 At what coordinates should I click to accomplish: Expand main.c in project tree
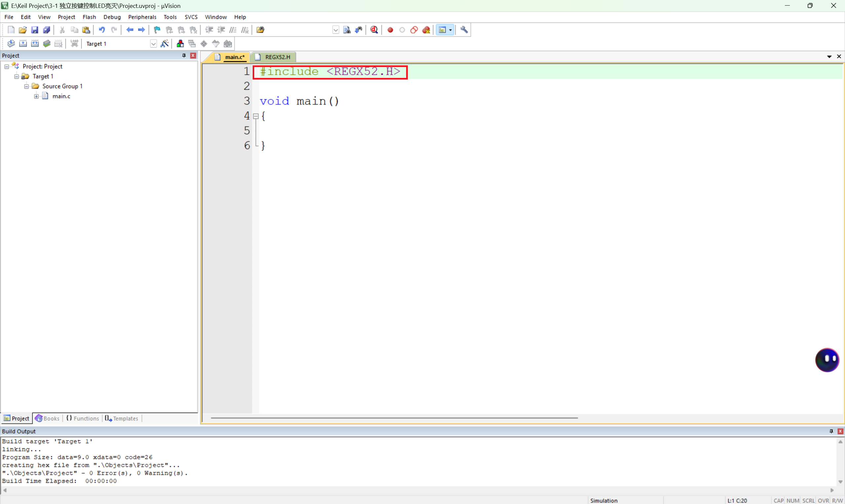tap(36, 96)
